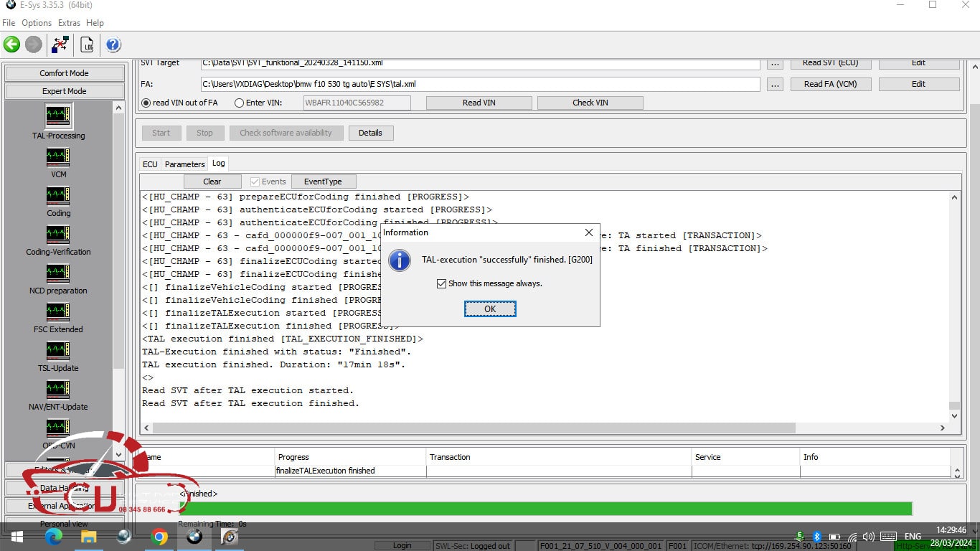Expand the Personal view panel
The image size is (980, 551).
tap(64, 524)
